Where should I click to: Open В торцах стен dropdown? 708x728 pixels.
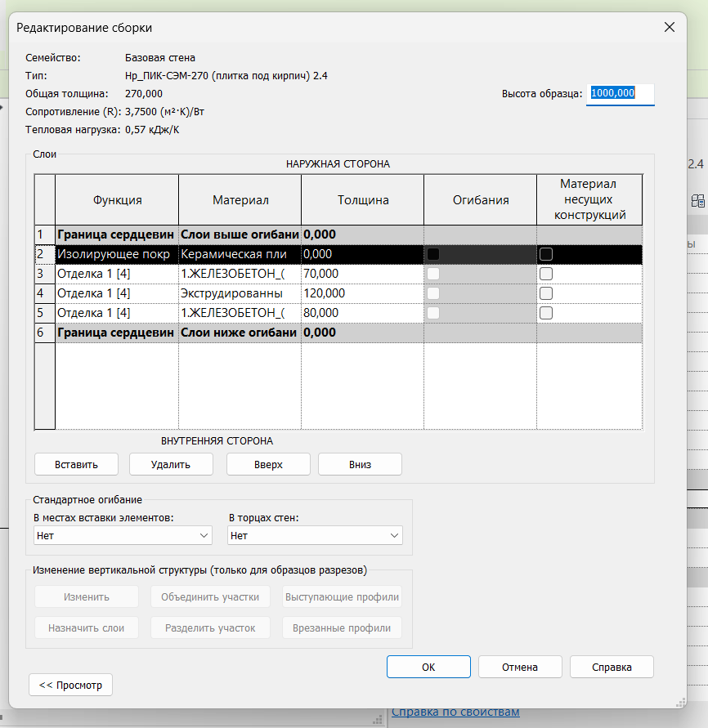tap(315, 535)
